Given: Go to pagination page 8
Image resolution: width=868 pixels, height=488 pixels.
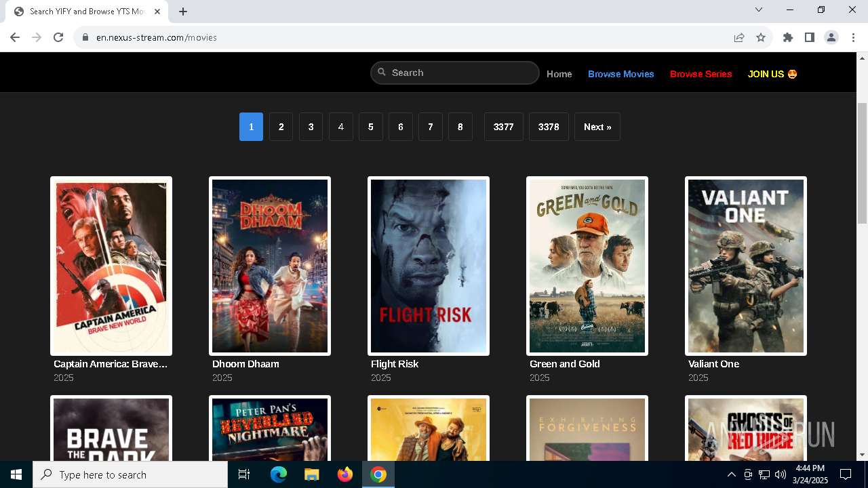Looking at the screenshot, I should pyautogui.click(x=460, y=127).
